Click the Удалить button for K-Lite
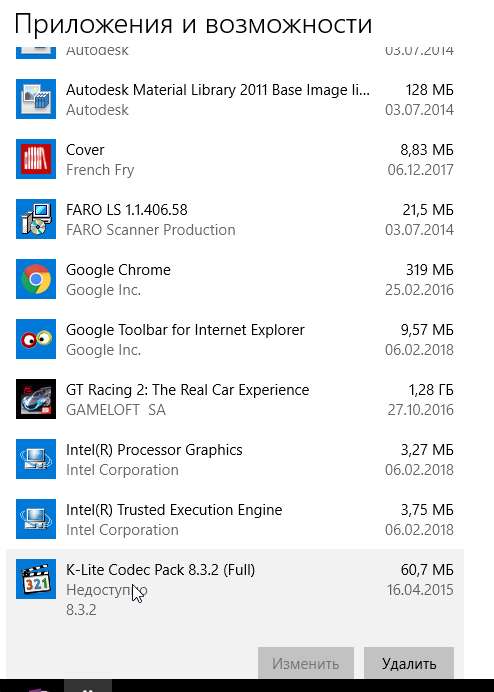The height and width of the screenshot is (692, 494). click(409, 663)
